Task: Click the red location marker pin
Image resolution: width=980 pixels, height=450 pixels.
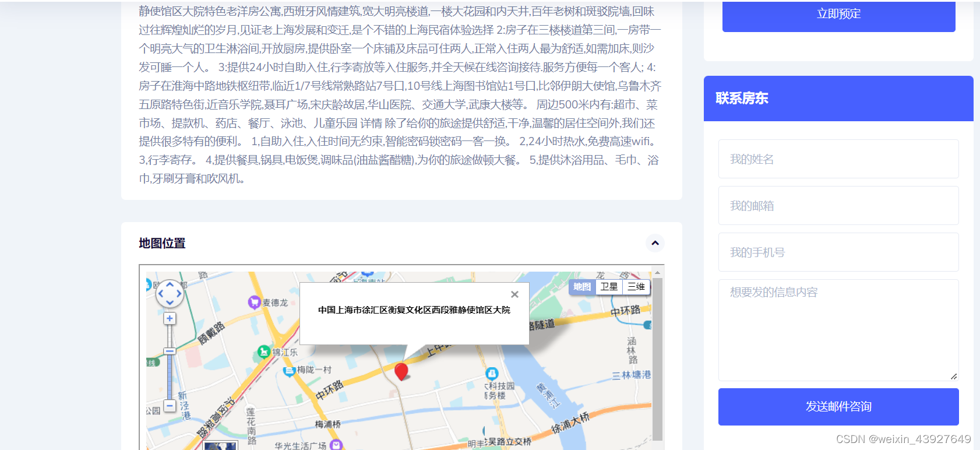Action: click(x=401, y=371)
